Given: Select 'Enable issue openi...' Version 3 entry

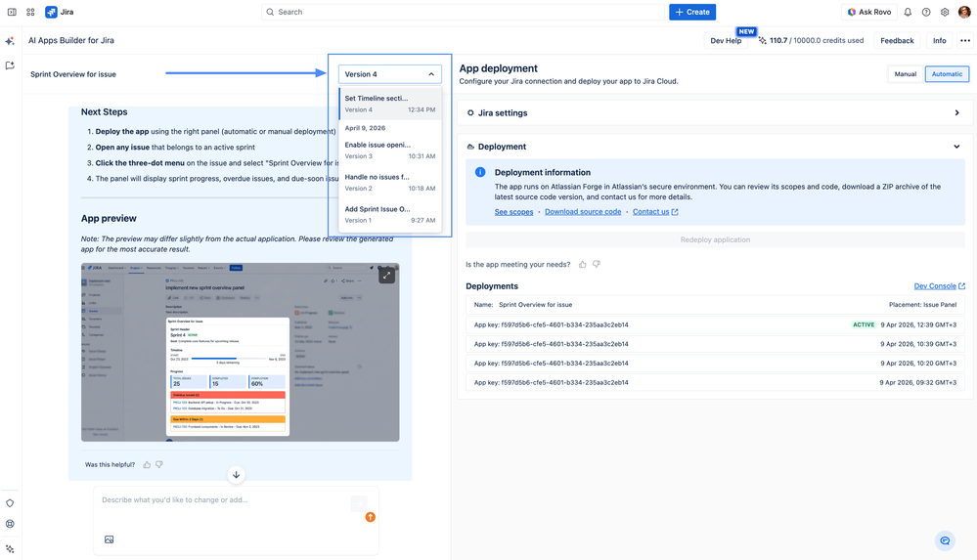Looking at the screenshot, I should click(x=390, y=151).
